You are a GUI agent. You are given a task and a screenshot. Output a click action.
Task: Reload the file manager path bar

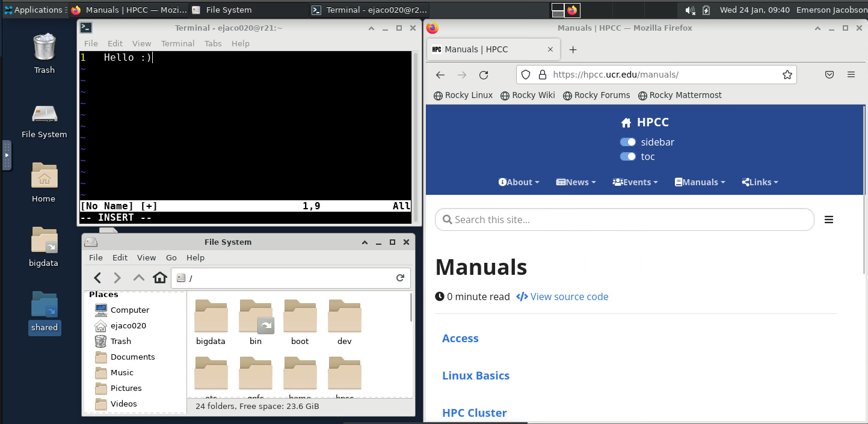(400, 278)
